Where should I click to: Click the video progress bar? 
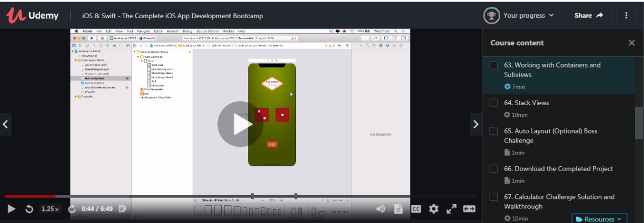click(x=240, y=196)
